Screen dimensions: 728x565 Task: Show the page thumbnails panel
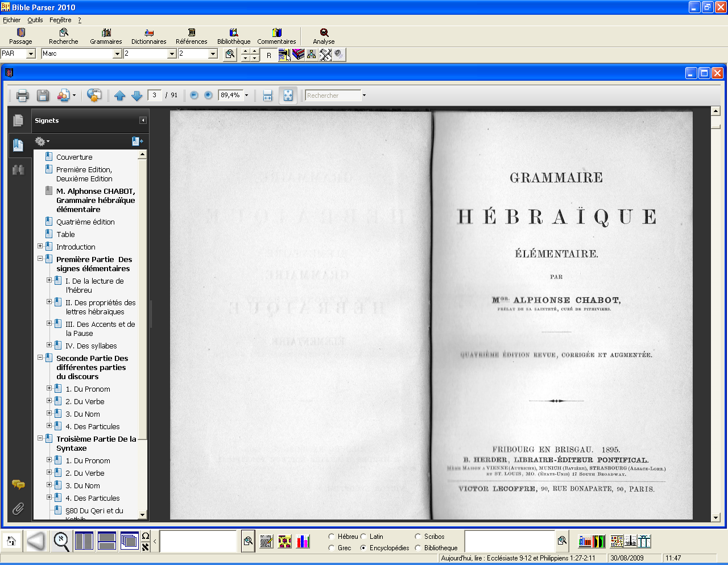[18, 121]
